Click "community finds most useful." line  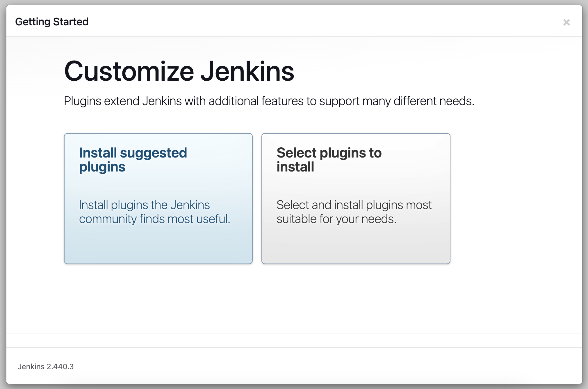154,219
